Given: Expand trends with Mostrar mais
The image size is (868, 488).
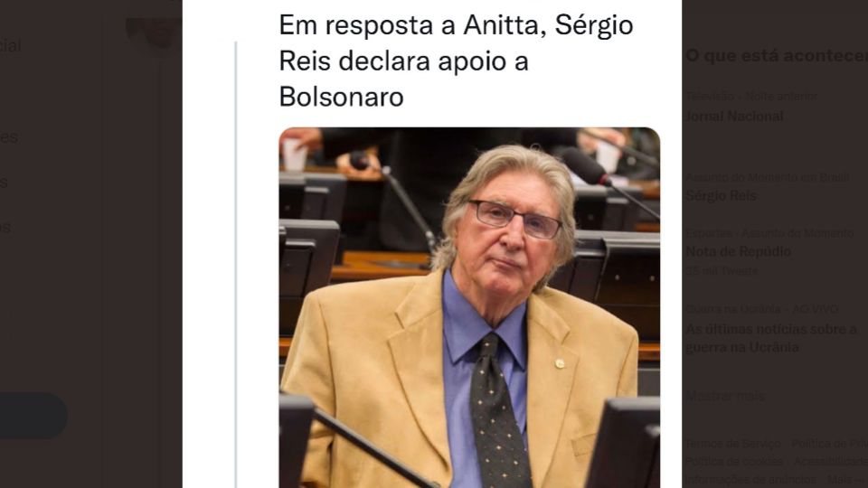Looking at the screenshot, I should [725, 396].
